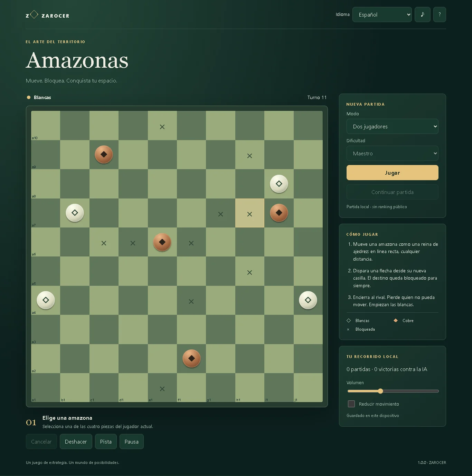
Task: Click the blocked X square on e1
Action: 162,388
